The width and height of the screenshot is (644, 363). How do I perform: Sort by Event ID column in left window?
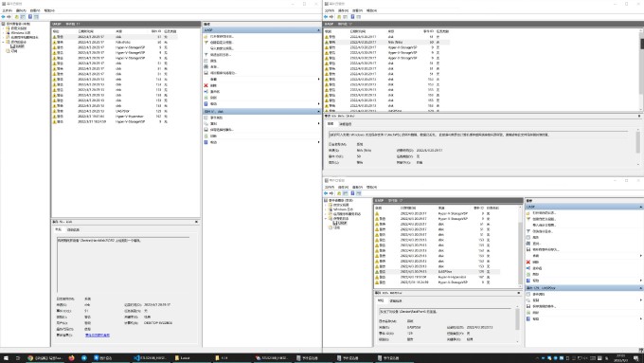(x=156, y=31)
